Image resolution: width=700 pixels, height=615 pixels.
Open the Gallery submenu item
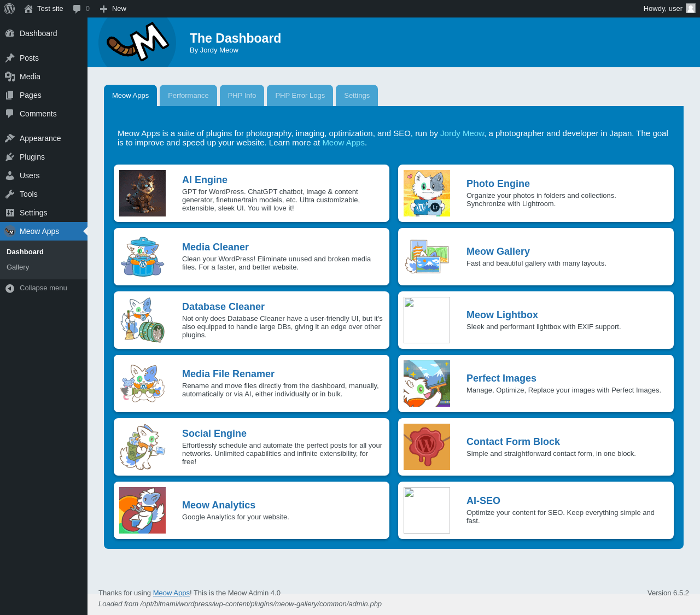click(x=44, y=267)
